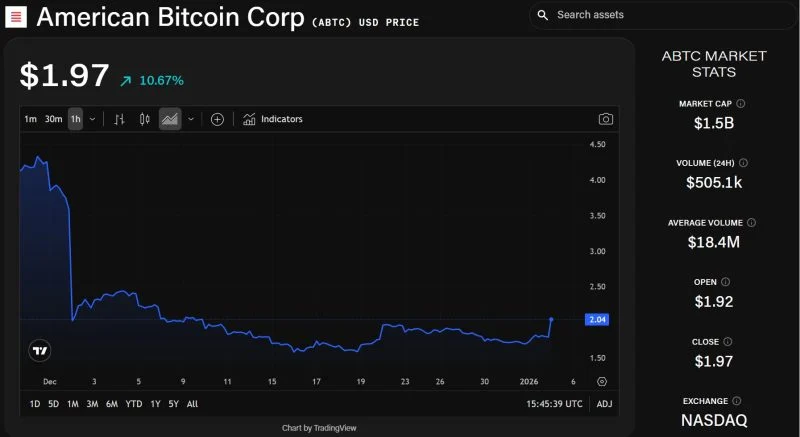Click the compare/add symbol plus icon

pos(217,119)
